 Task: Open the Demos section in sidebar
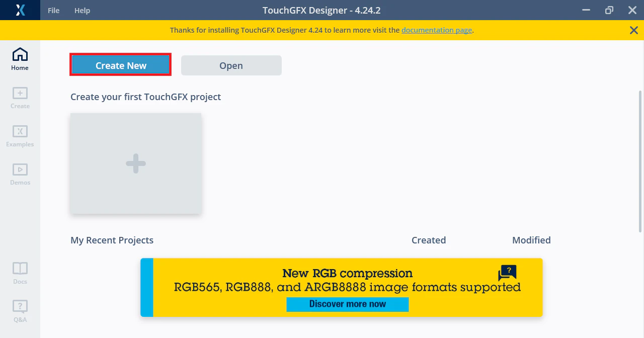tap(20, 174)
